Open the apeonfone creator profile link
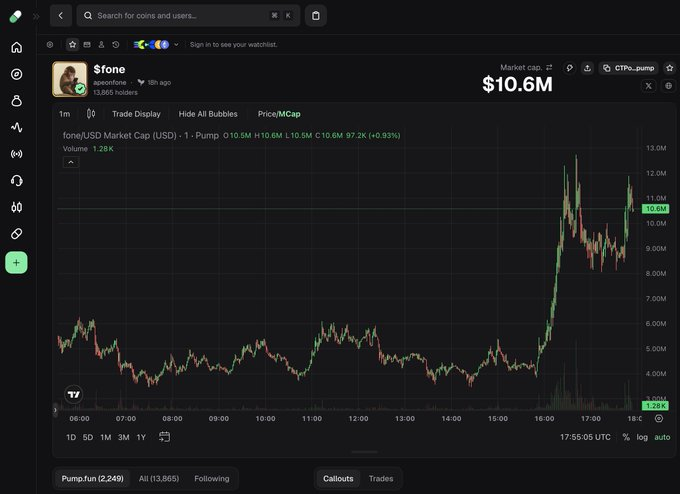Screen dimensions: 680x494 [110, 82]
